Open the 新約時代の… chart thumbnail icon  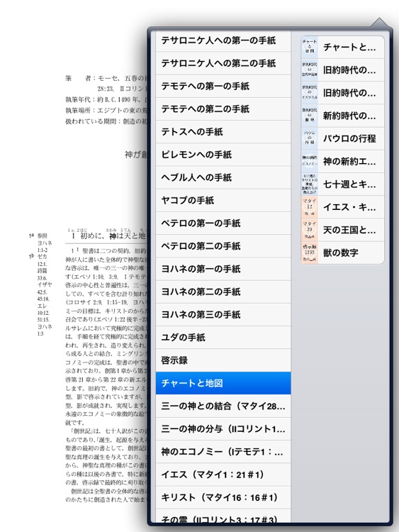(x=309, y=116)
